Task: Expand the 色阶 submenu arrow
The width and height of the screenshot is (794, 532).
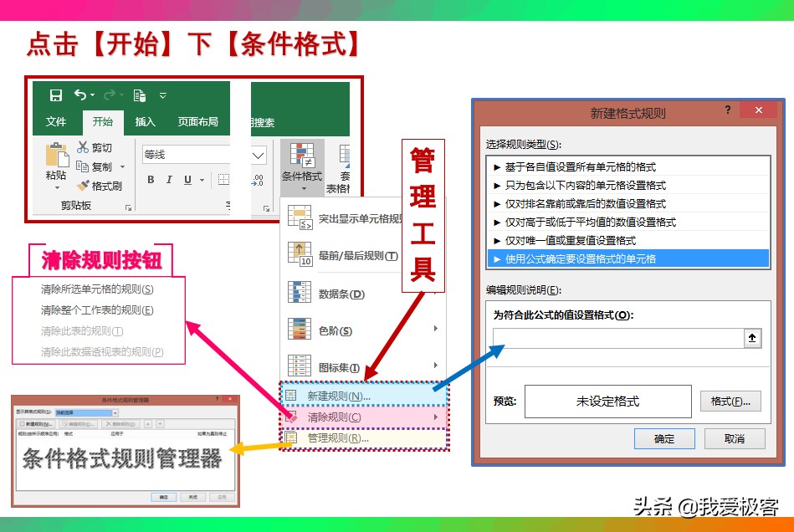Action: click(x=436, y=329)
